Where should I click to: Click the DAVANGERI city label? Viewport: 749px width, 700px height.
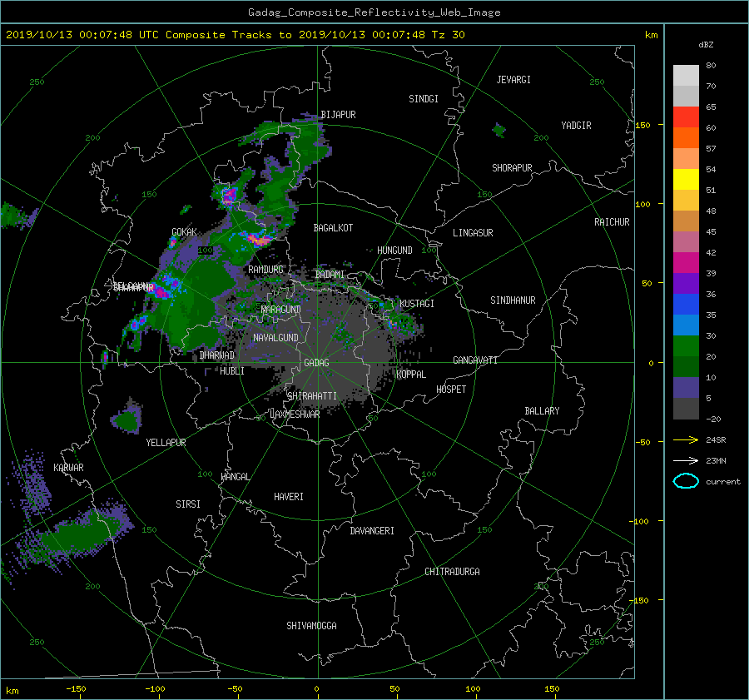coord(372,531)
